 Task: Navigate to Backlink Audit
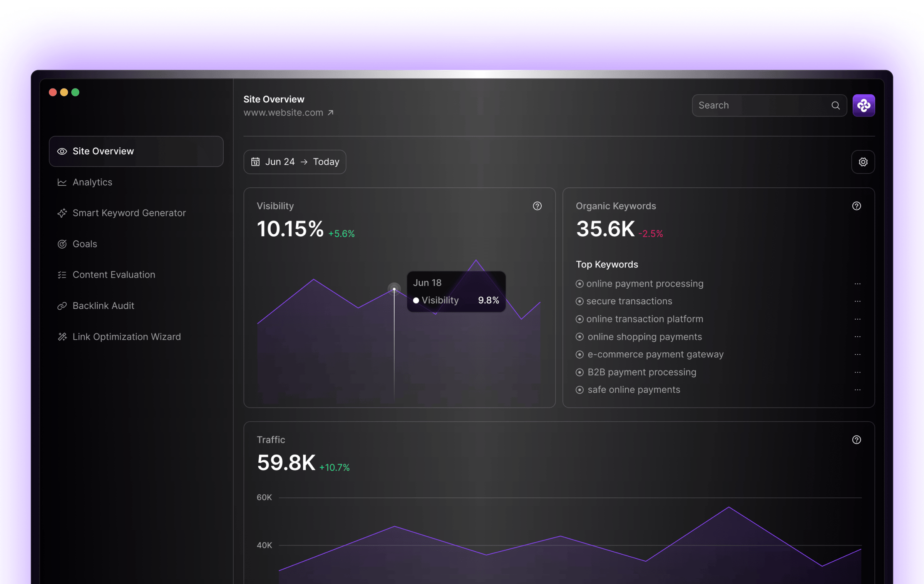coord(103,305)
